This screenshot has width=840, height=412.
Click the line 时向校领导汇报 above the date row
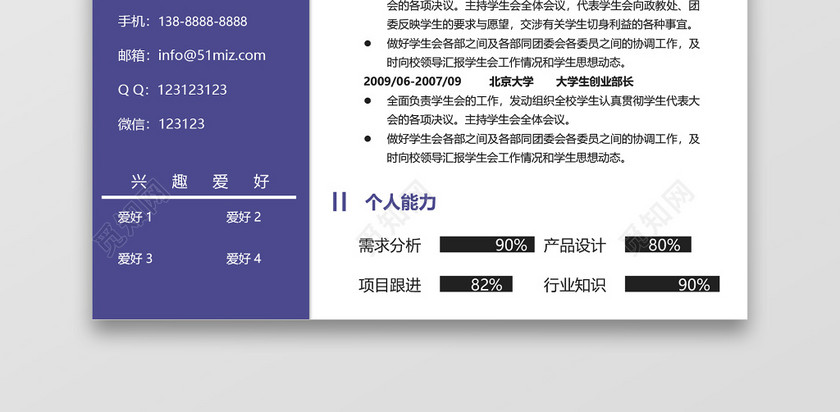(506, 63)
